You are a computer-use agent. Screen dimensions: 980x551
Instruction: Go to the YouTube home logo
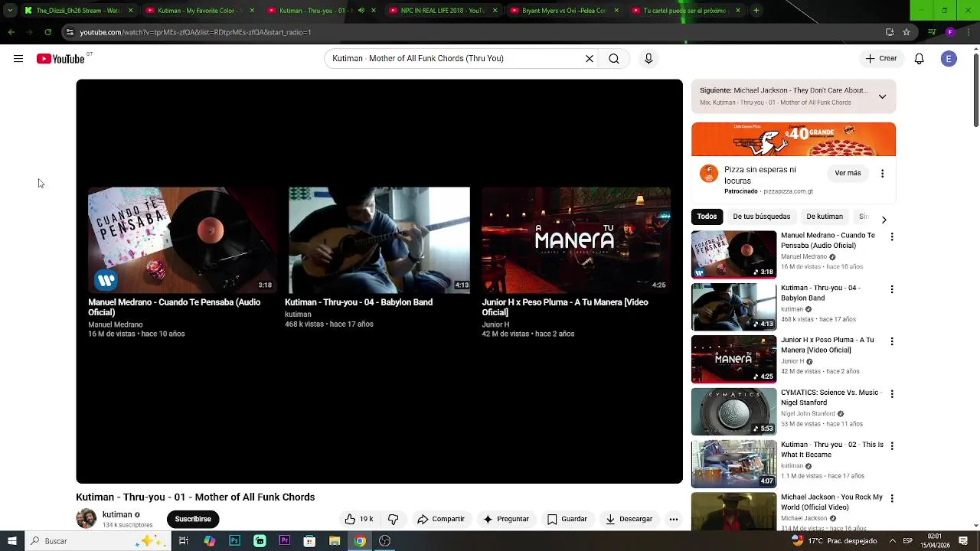[60, 59]
